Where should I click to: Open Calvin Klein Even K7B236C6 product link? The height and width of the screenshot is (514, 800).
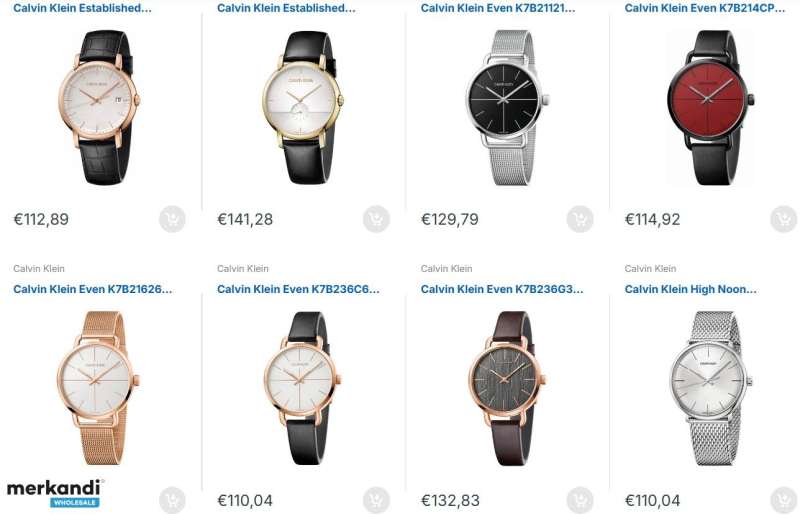click(x=298, y=289)
